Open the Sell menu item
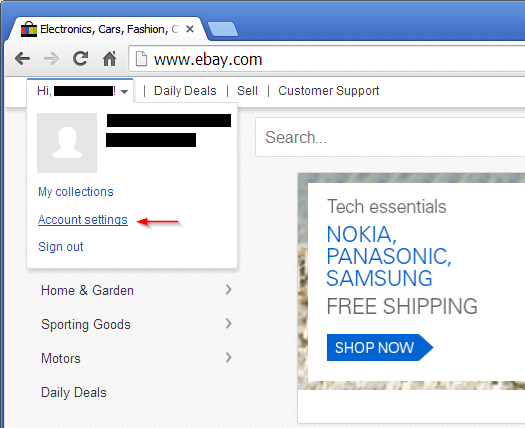Image resolution: width=525 pixels, height=428 pixels. 247,91
